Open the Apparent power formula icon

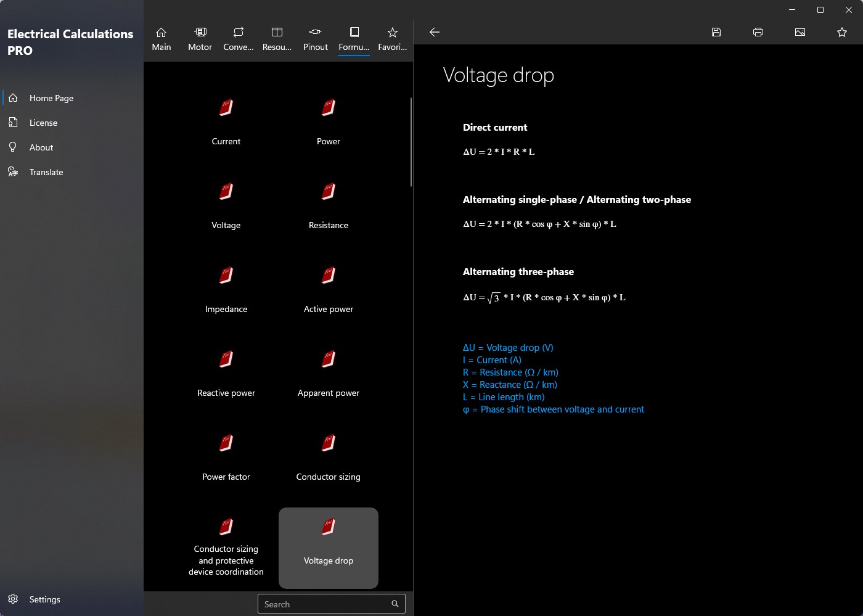(x=329, y=359)
